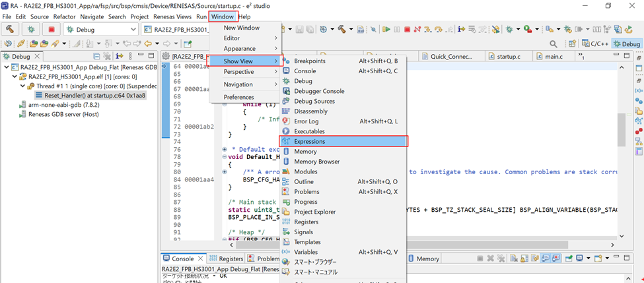Open Preferences from the Window menu
This screenshot has height=283, width=644.
pos(245,97)
